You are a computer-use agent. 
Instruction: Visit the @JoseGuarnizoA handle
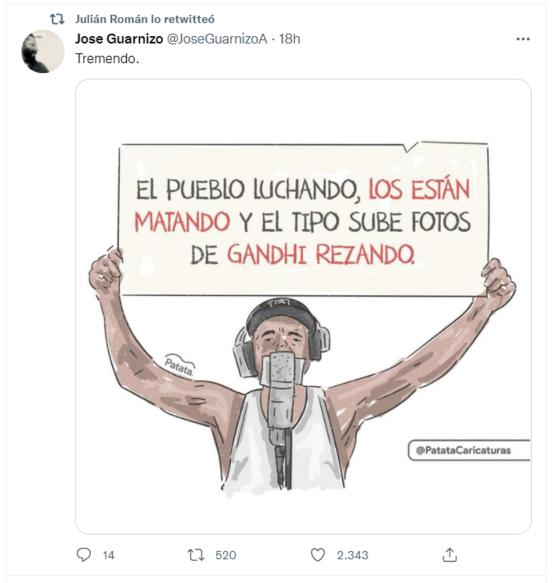[217, 39]
